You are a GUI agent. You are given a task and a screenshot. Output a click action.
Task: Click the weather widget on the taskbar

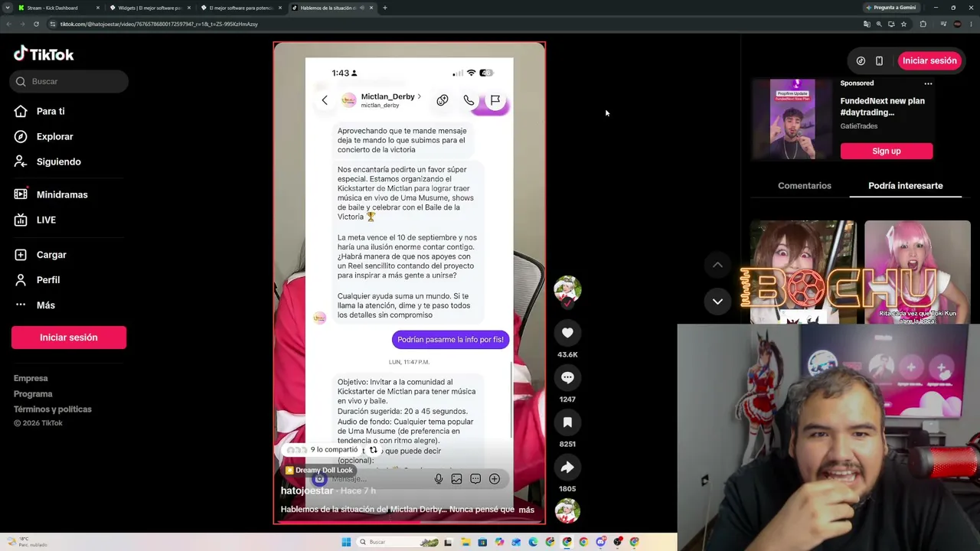27,542
